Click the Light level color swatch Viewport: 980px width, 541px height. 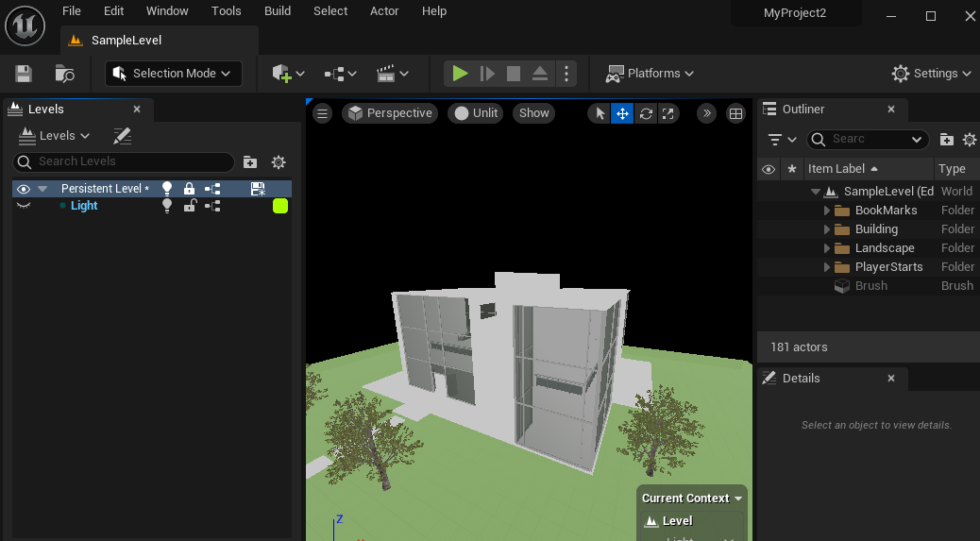(x=280, y=206)
